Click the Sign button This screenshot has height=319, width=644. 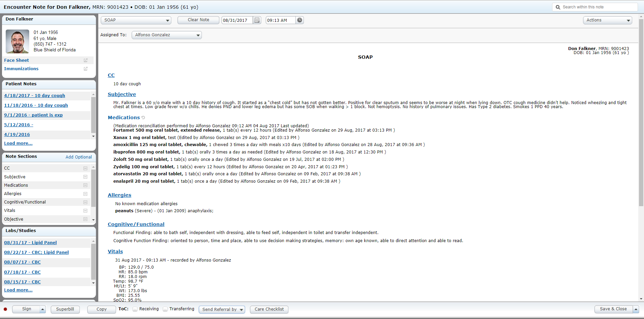click(x=26, y=309)
